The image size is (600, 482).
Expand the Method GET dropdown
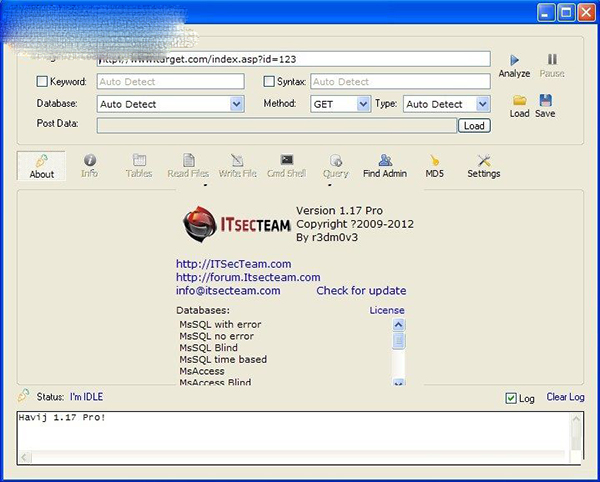pyautogui.click(x=363, y=104)
